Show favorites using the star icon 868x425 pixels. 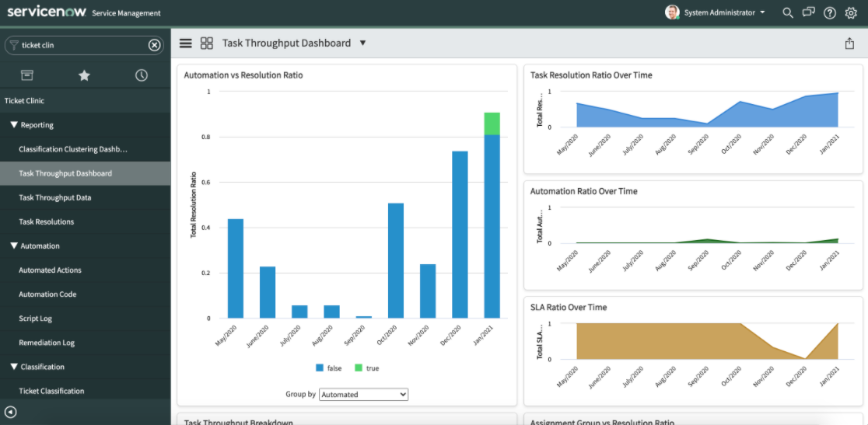(x=84, y=75)
